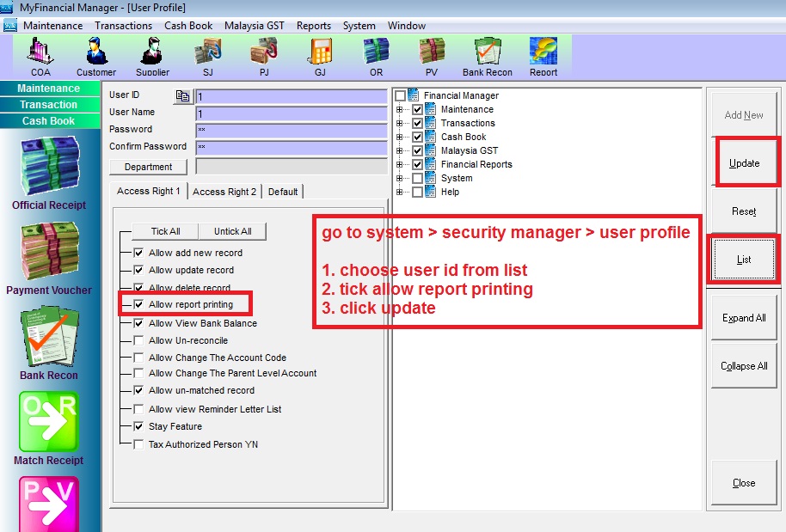Click the Update button
Screen dimensions: 786x532
click(x=744, y=163)
